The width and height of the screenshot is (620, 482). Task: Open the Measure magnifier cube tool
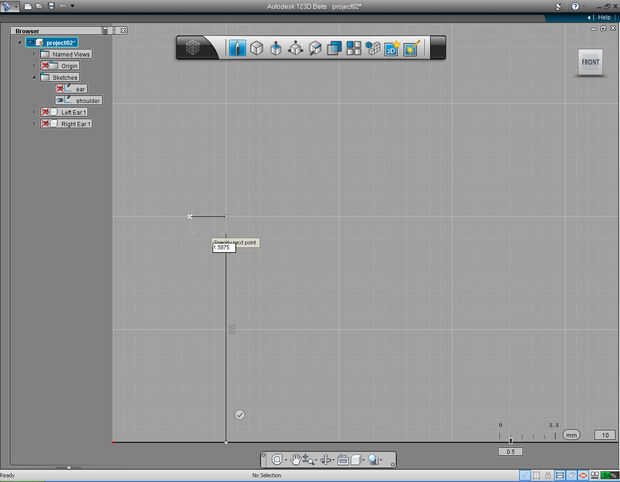coord(315,48)
